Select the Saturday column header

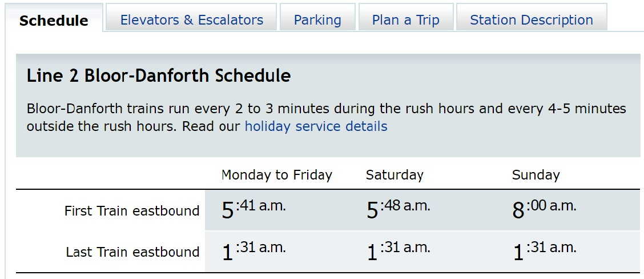(395, 175)
